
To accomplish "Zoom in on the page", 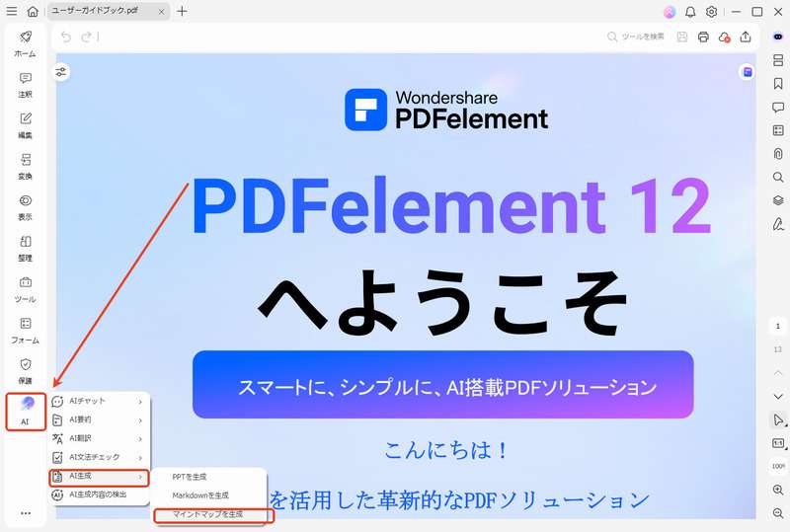I will 778,490.
